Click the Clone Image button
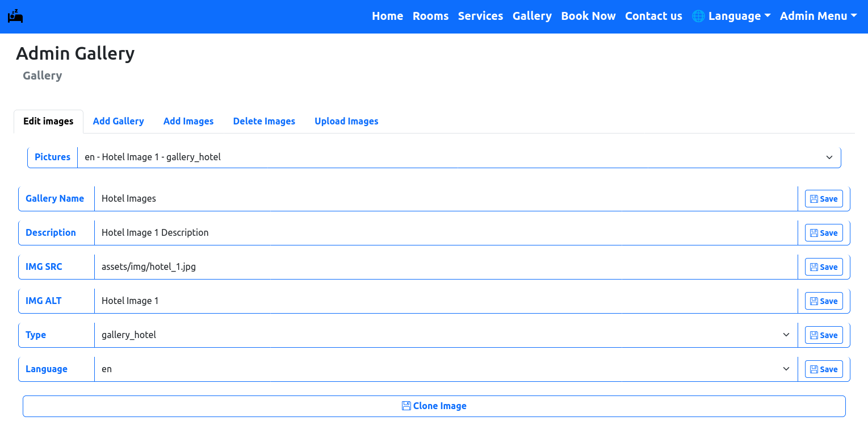Viewport: 868px width, 429px height. tap(434, 406)
